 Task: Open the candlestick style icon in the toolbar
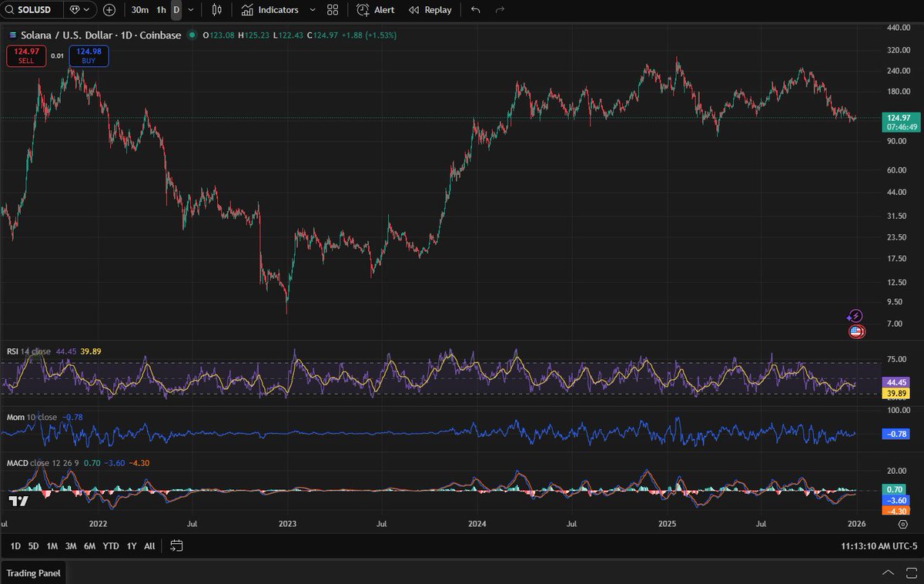pos(216,10)
